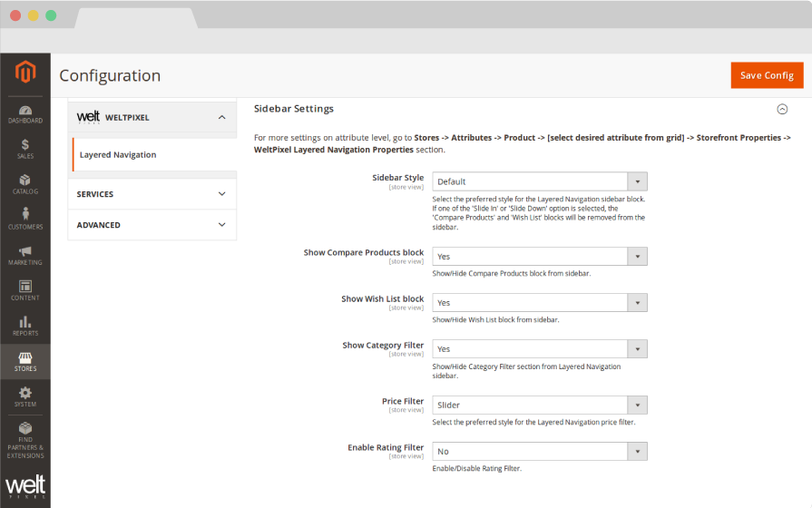This screenshot has width=812, height=508.
Task: Select the Marketing megaphone icon
Action: pos(24,255)
